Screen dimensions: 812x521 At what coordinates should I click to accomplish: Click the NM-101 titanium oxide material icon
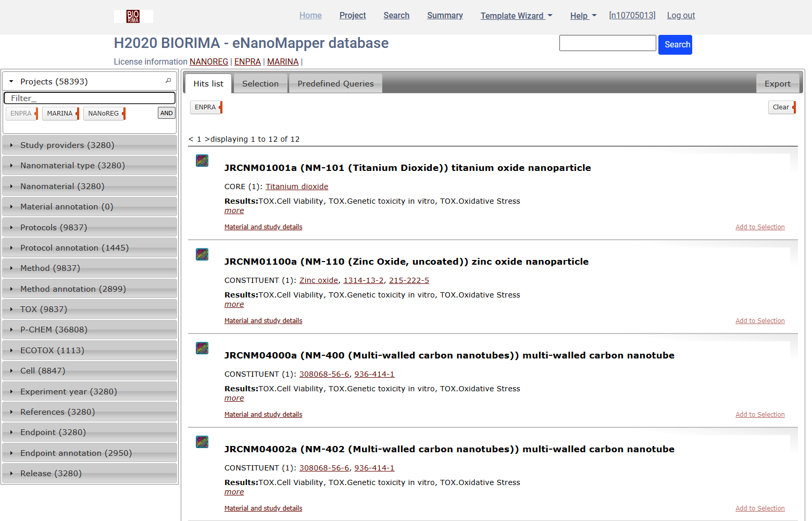point(202,160)
